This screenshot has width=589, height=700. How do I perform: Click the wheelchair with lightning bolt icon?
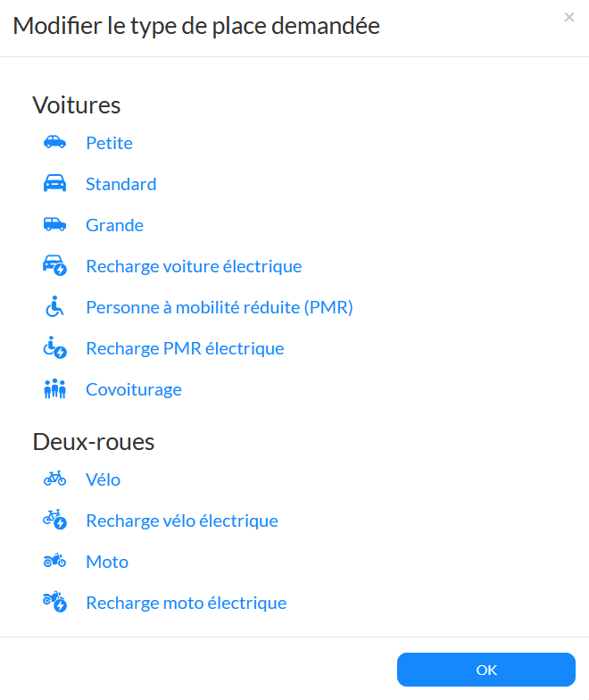pyautogui.click(x=54, y=348)
